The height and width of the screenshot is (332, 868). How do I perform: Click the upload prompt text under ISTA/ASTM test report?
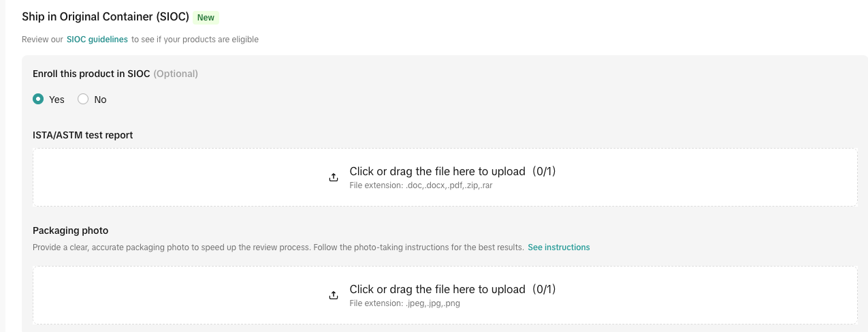[x=437, y=171]
